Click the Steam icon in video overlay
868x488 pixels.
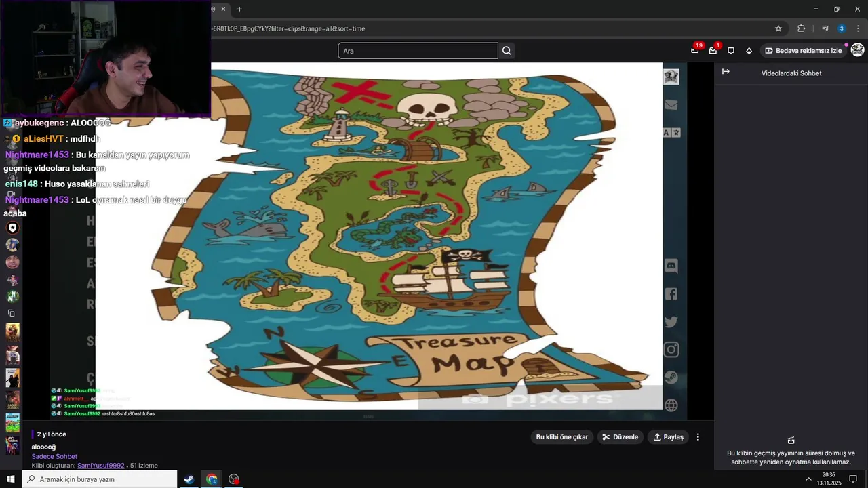[x=671, y=378]
